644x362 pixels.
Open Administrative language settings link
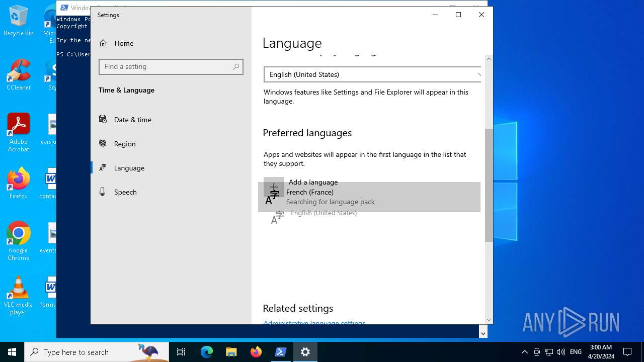coord(314,323)
